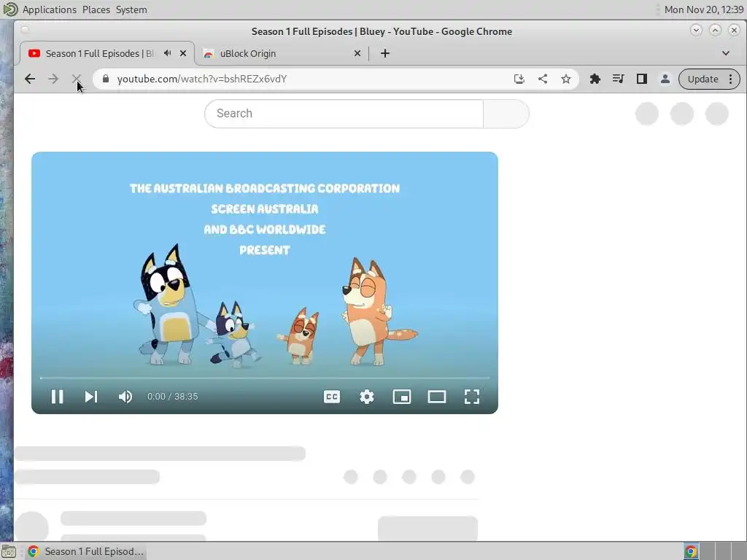
Task: Open Chrome profile avatar menu
Action: (665, 79)
